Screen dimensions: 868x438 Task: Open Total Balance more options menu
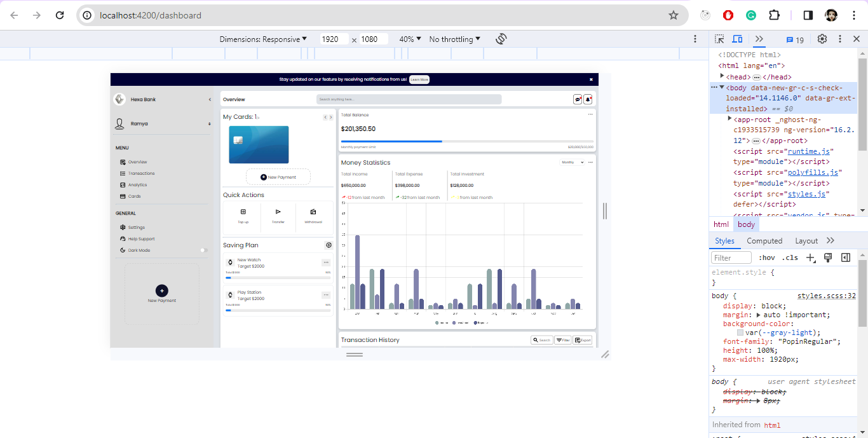tap(590, 114)
